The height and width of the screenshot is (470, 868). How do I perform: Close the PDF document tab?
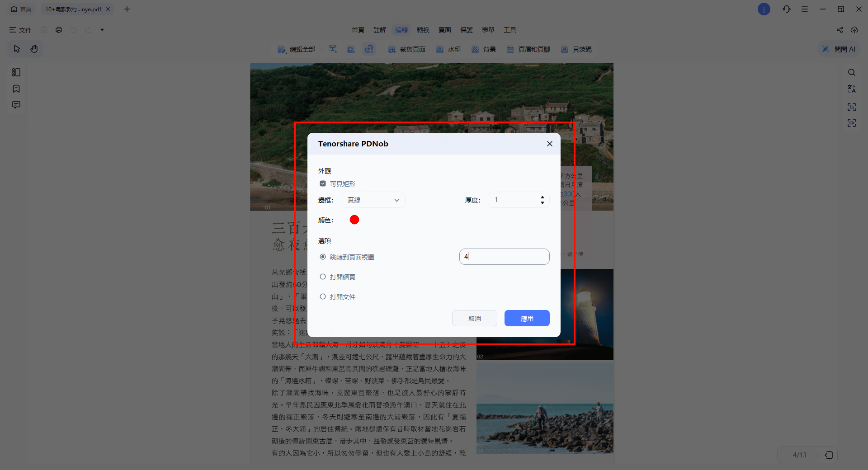coord(108,9)
